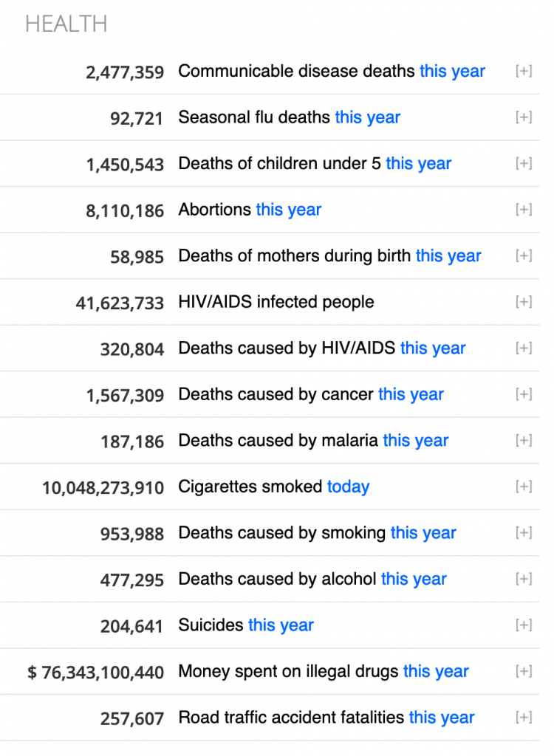Expand Deaths of mothers during birth row
Image resolution: width=554 pixels, height=756 pixels.
523,255
